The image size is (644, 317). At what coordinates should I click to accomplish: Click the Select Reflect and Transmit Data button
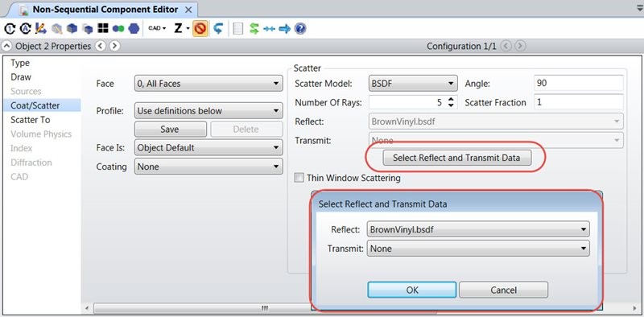456,158
